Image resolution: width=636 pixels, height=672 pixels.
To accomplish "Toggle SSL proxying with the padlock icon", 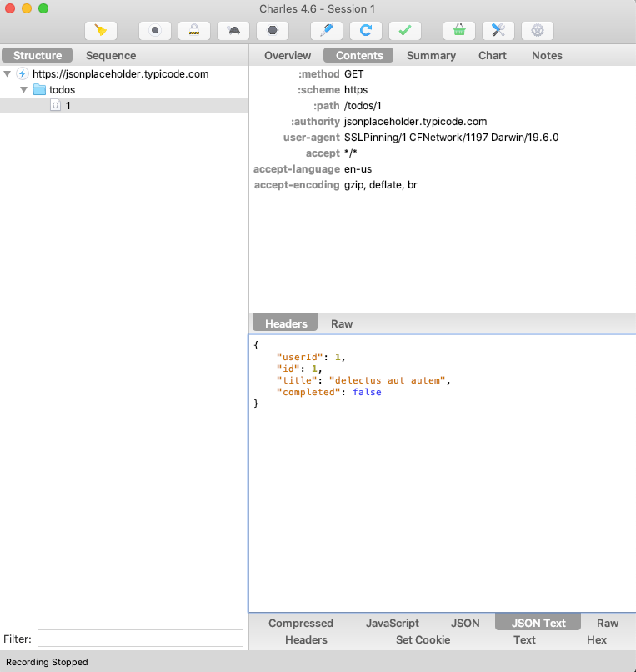I will click(x=194, y=31).
